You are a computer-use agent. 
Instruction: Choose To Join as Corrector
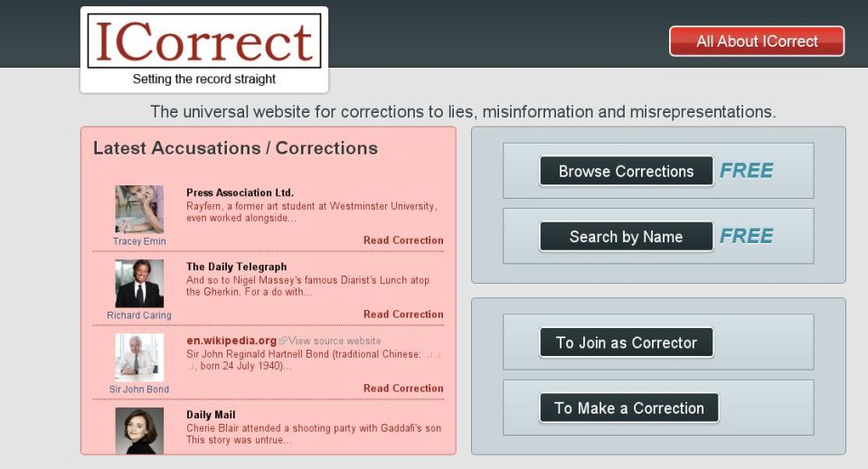(626, 342)
